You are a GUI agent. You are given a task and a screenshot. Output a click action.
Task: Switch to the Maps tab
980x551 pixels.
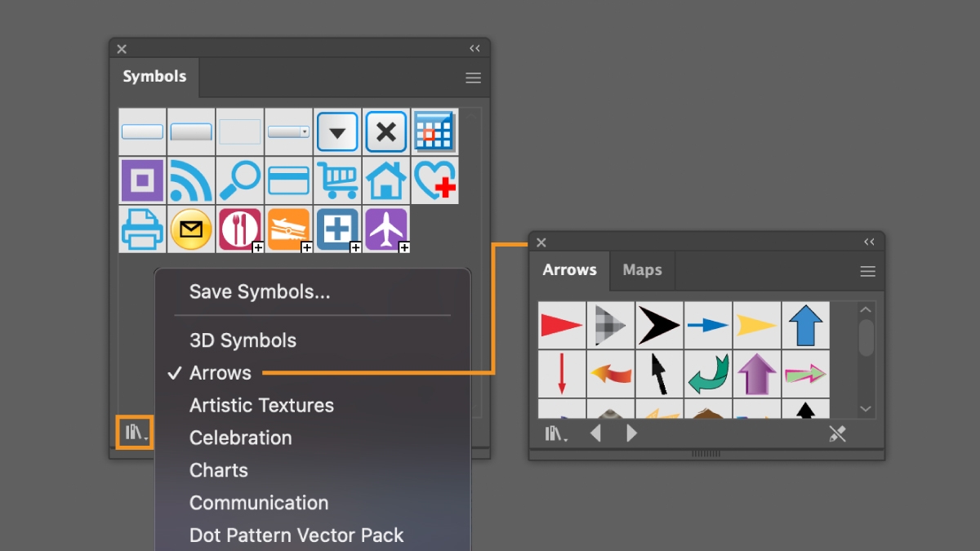pos(642,269)
